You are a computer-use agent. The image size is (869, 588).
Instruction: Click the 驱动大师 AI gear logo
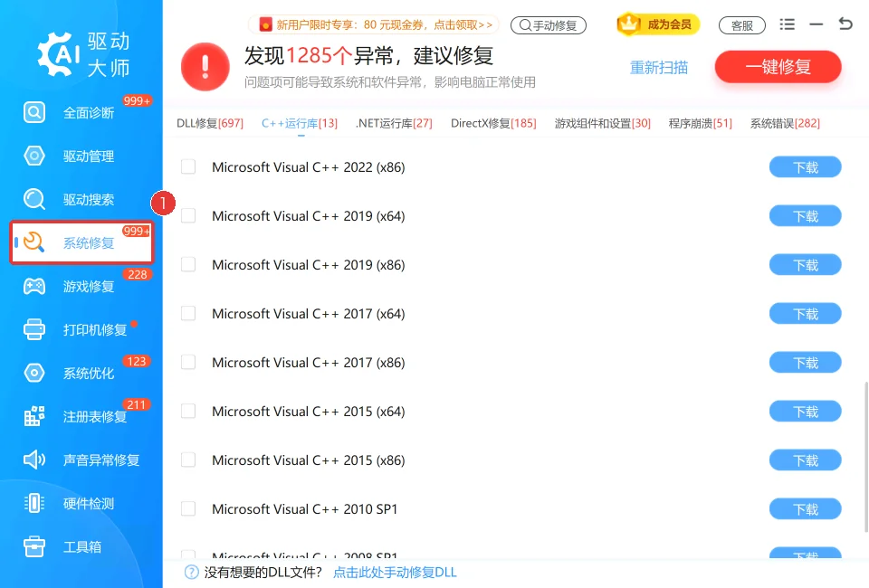(58, 54)
